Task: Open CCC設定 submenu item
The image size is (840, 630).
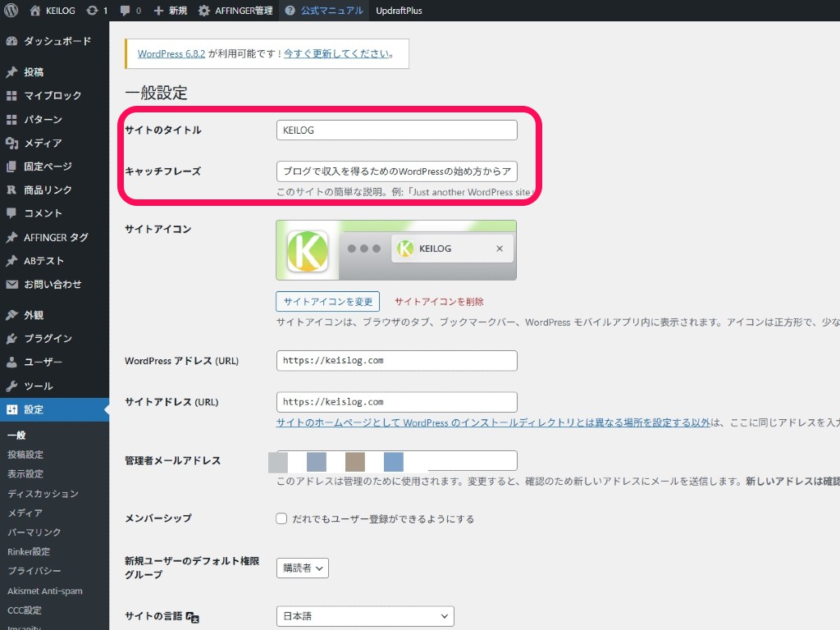Action: [25, 609]
